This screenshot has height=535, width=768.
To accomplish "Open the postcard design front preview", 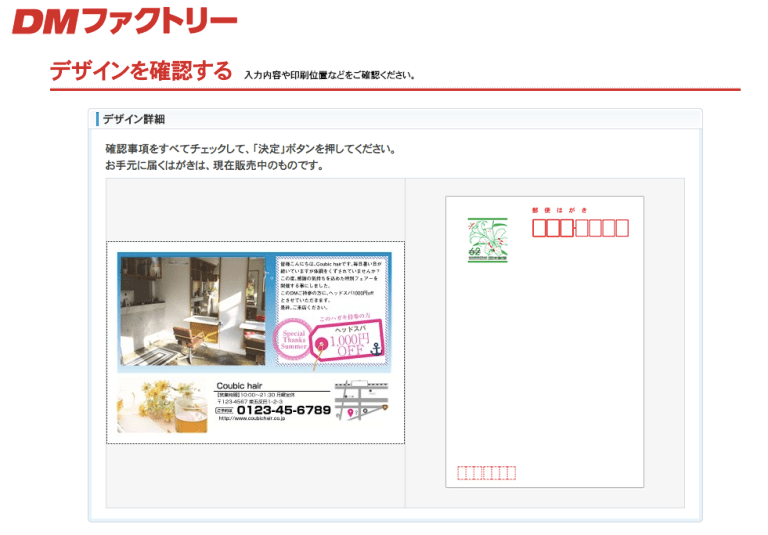I will click(256, 342).
